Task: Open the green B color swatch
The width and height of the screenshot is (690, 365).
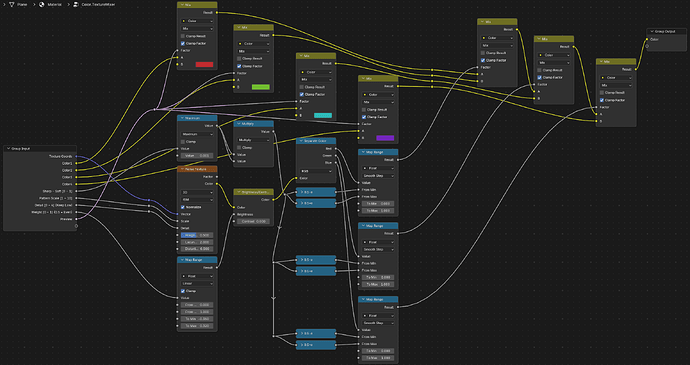Action: (261, 87)
